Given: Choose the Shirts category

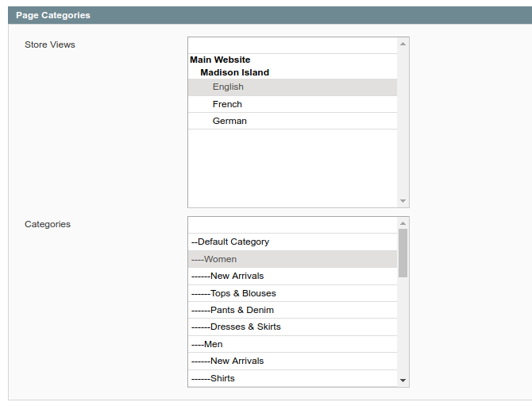Looking at the screenshot, I should (213, 378).
